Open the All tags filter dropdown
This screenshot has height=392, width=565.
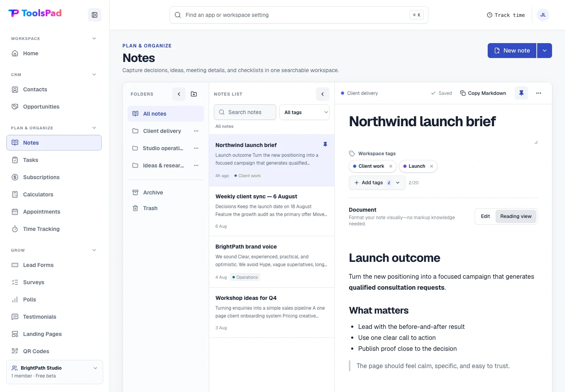click(x=304, y=112)
